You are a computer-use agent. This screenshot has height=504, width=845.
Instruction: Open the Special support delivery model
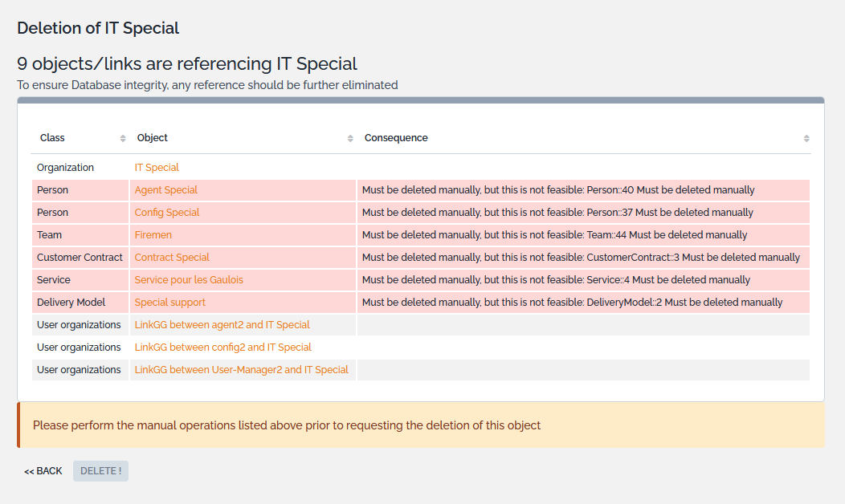[169, 302]
